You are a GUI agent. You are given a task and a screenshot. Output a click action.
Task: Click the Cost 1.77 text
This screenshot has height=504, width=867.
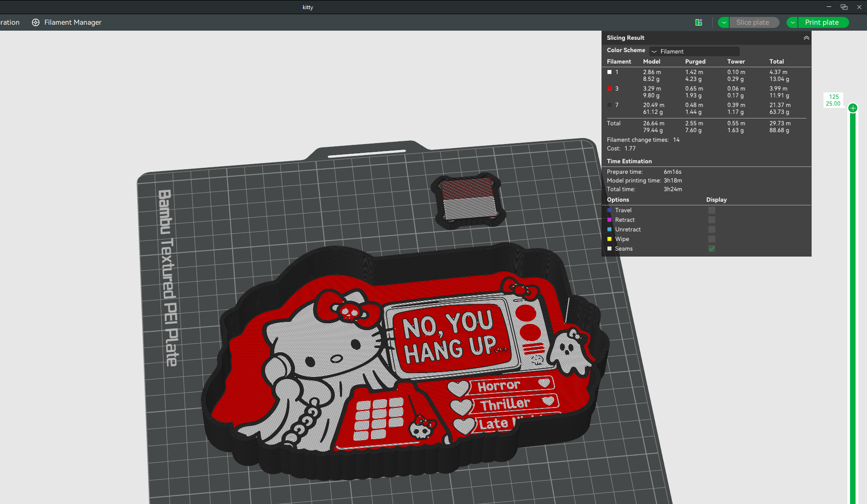(x=621, y=149)
